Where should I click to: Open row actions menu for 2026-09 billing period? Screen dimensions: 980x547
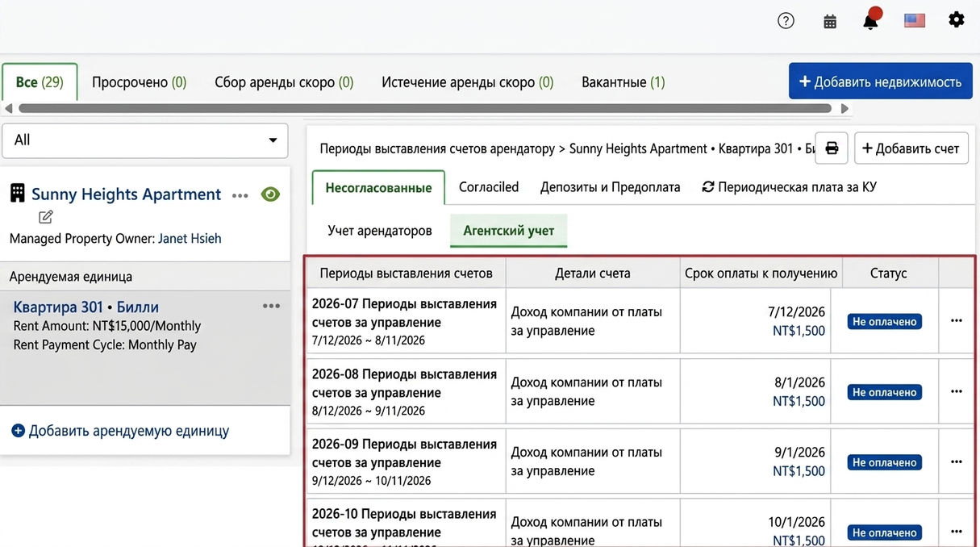click(957, 461)
